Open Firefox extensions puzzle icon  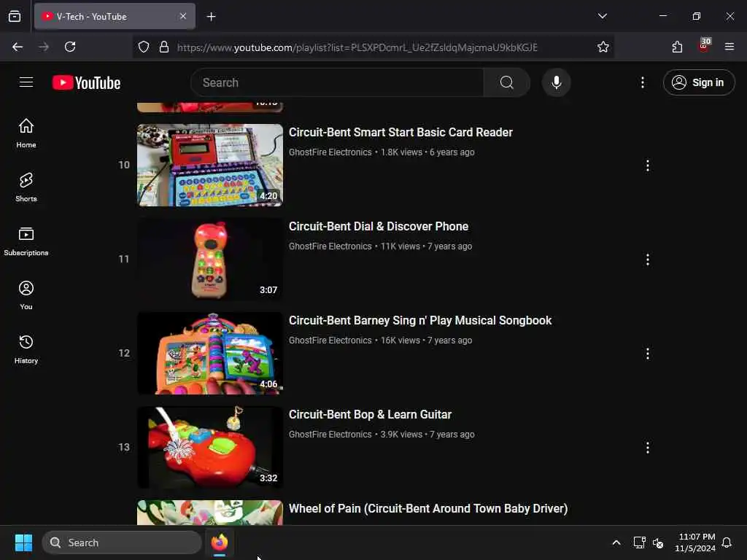677,47
